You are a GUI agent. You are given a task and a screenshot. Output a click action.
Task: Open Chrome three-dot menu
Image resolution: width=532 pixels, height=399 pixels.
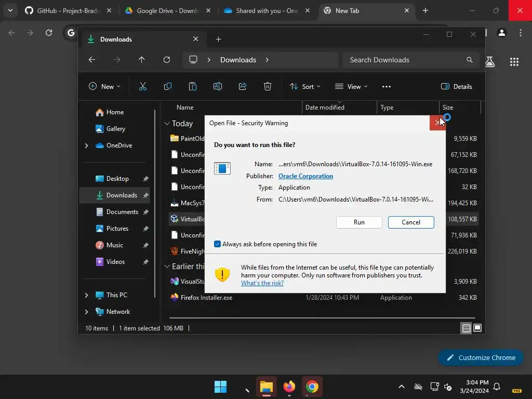[x=521, y=33]
